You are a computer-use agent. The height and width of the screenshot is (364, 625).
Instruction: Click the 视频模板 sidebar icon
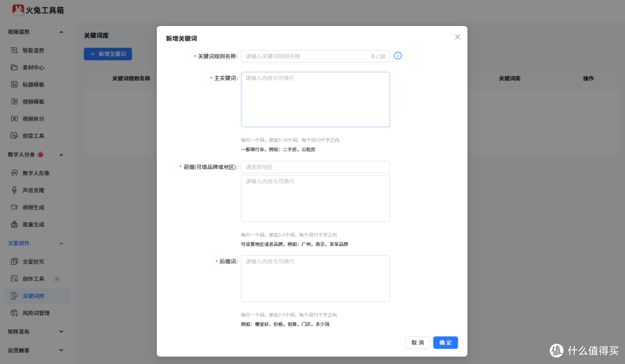coord(14,102)
